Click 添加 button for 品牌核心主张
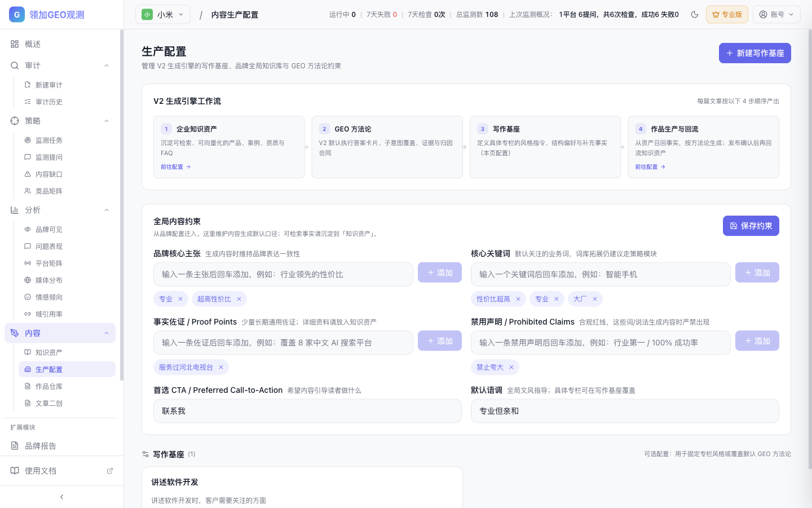Screen dimensions: 812x508 [440, 273]
